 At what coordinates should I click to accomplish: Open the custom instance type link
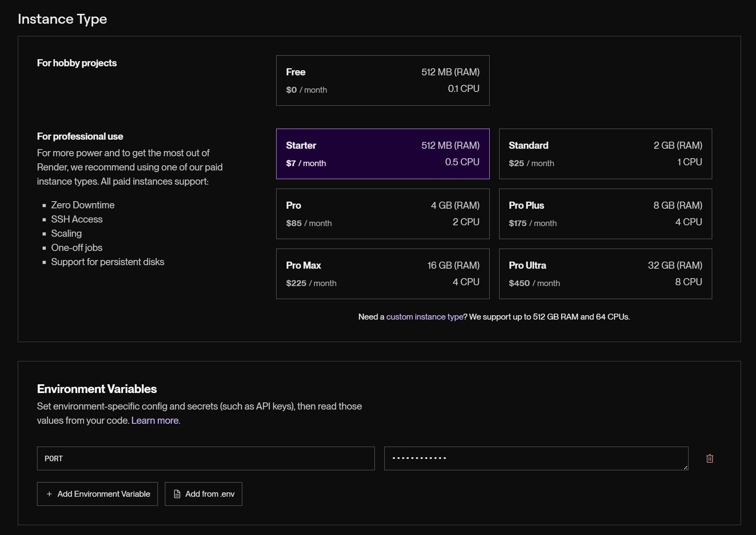[425, 317]
